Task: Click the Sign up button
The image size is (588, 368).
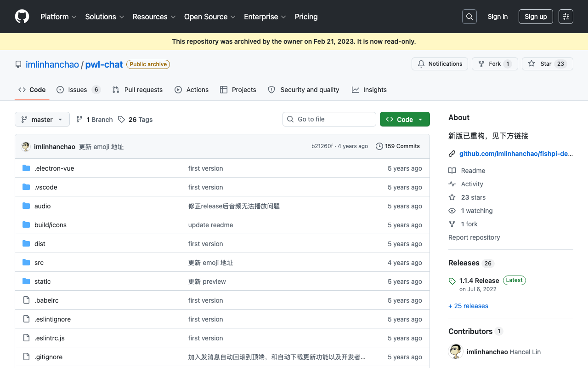Action: [x=536, y=17]
